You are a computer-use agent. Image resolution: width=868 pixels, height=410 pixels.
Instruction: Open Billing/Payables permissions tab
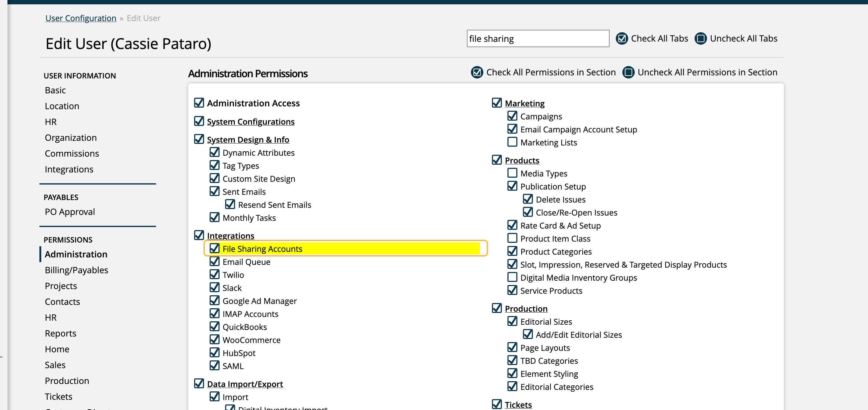click(x=77, y=270)
